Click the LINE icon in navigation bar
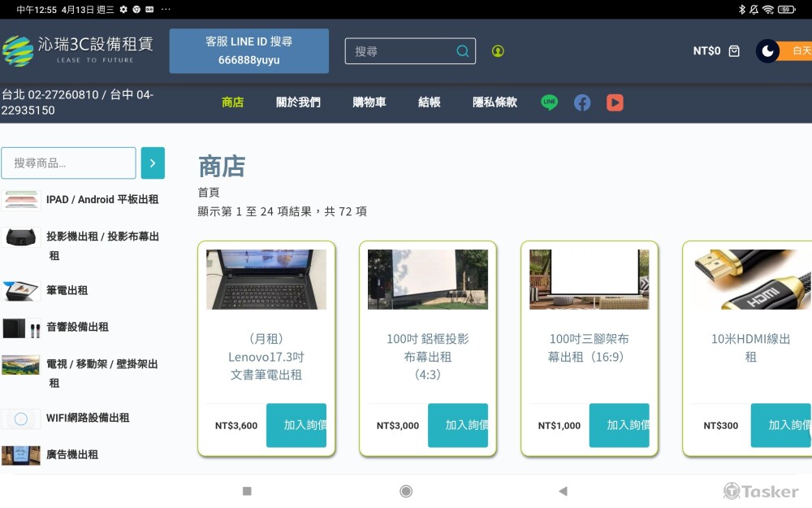This screenshot has height=508, width=812. tap(550, 102)
